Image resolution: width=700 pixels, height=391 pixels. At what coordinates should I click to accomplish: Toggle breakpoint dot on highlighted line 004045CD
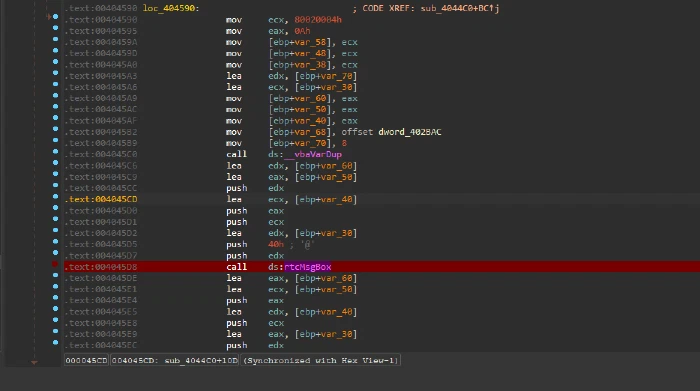pos(55,196)
